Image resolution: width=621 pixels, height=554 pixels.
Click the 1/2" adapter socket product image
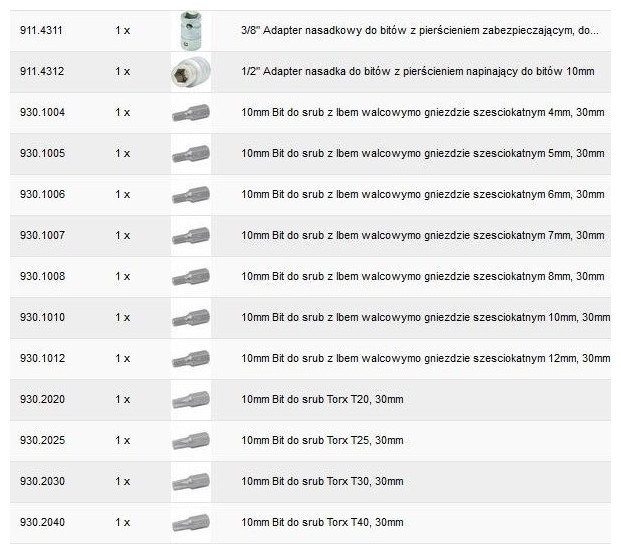point(189,72)
